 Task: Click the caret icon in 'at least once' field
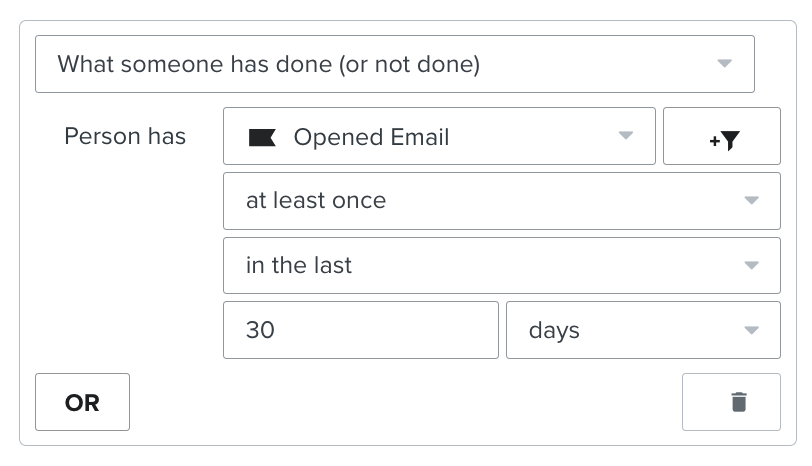pos(752,200)
